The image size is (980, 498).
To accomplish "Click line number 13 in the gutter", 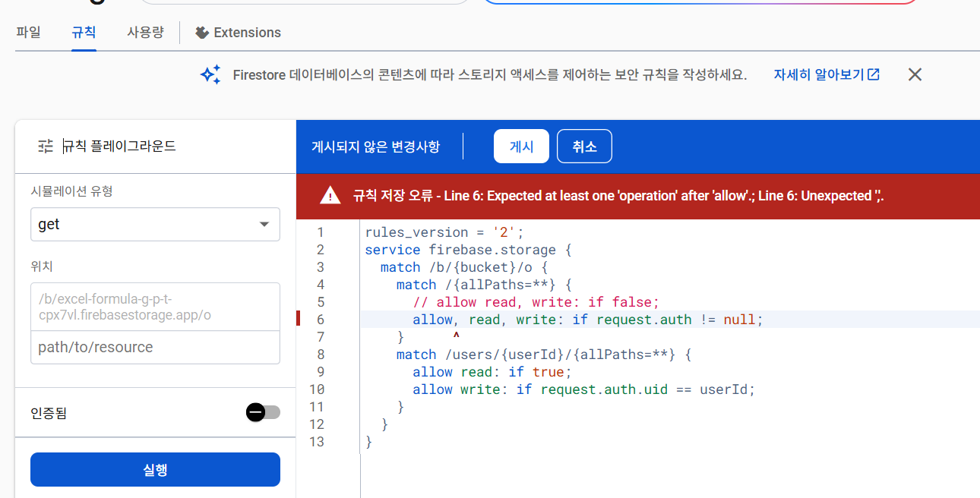I will point(318,442).
